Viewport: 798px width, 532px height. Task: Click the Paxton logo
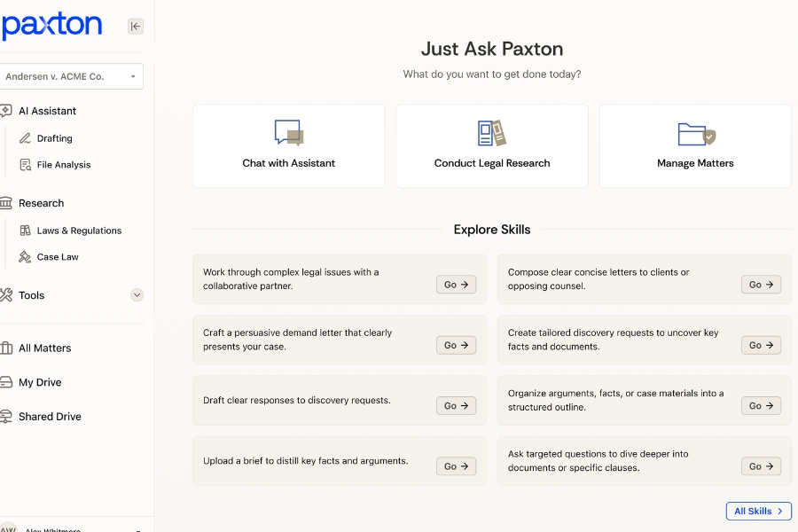point(51,25)
